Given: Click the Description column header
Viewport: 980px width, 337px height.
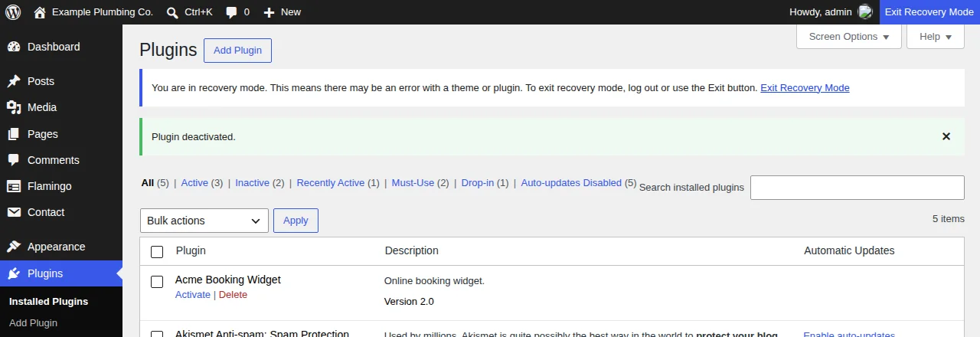Looking at the screenshot, I should [412, 250].
